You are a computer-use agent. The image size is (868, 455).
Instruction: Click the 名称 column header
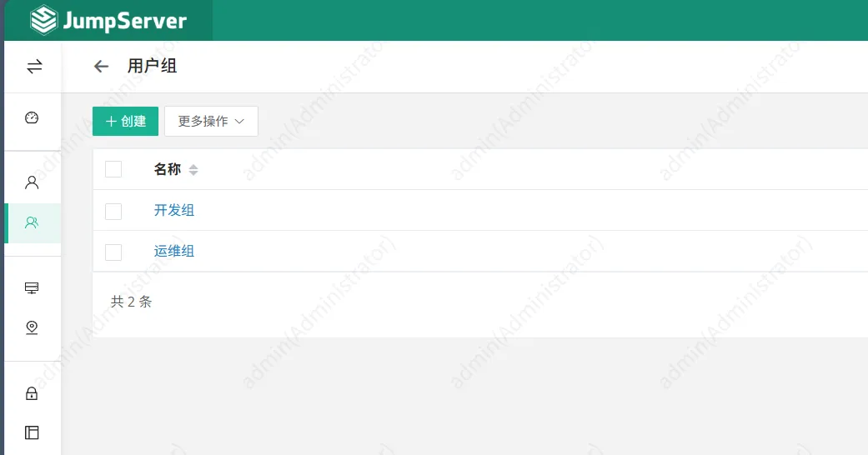[167, 169]
